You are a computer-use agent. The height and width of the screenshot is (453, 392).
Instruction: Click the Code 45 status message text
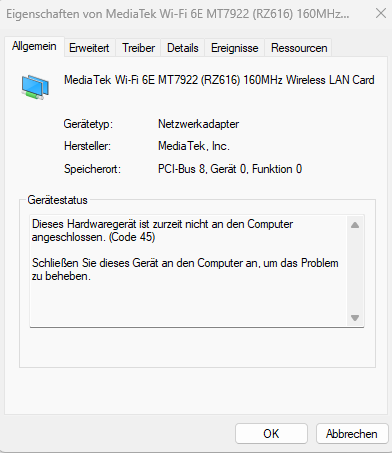click(x=162, y=230)
